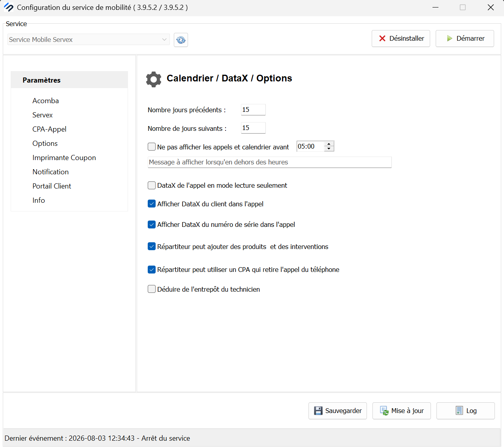Toggle Répartiteur peut ajouter des produits checkbox

point(152,246)
